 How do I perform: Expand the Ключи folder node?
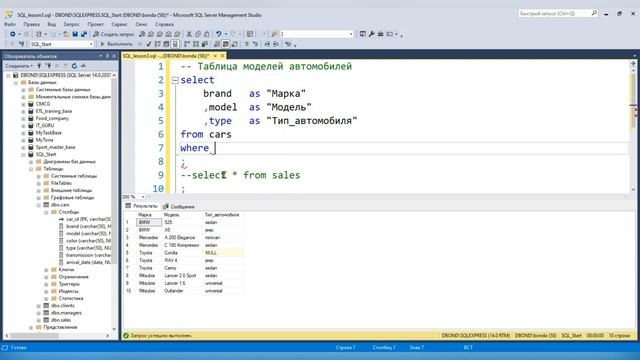(46, 270)
